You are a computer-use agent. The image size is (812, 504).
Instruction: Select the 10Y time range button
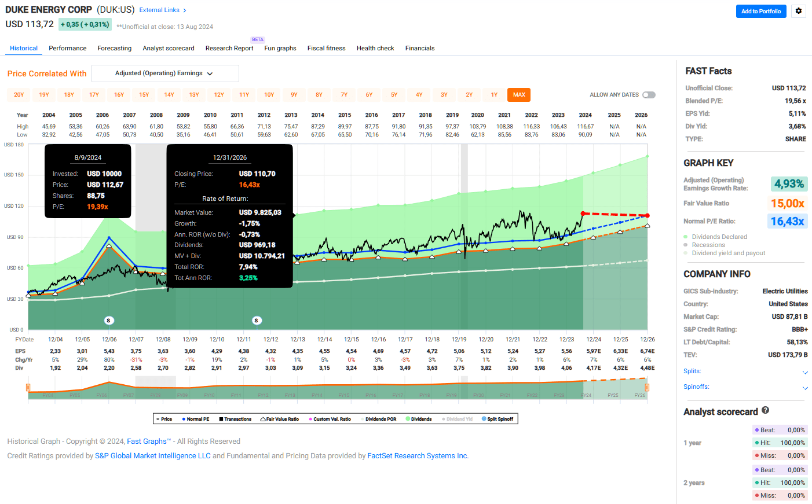click(269, 94)
